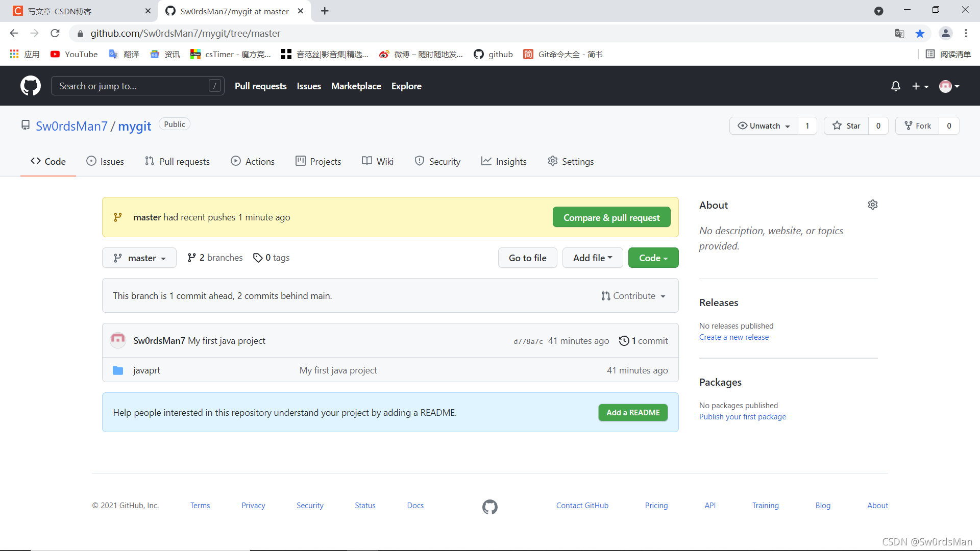The image size is (980, 551).
Task: Open the footer Docs link
Action: (x=415, y=506)
